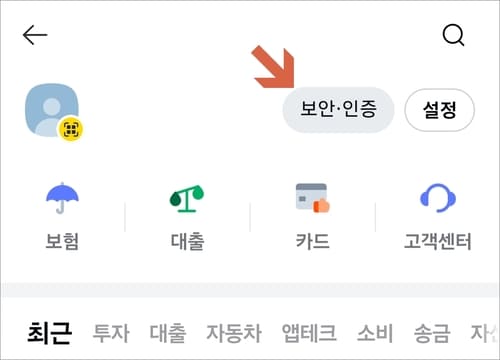Switch to the 송금 tab

(x=432, y=333)
